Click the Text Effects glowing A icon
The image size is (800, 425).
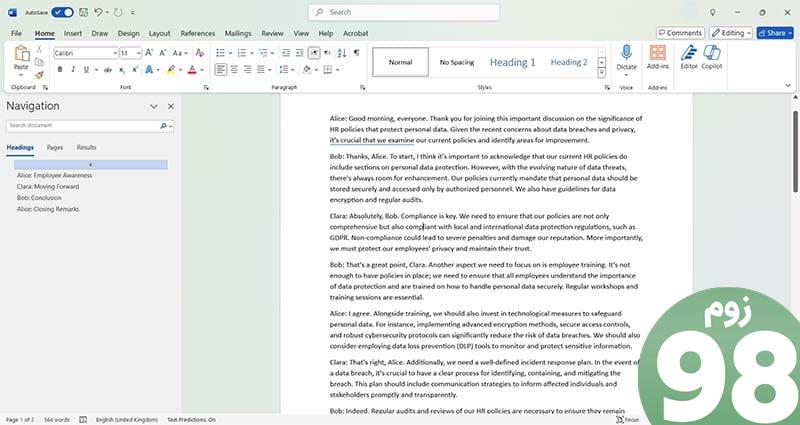tap(149, 70)
